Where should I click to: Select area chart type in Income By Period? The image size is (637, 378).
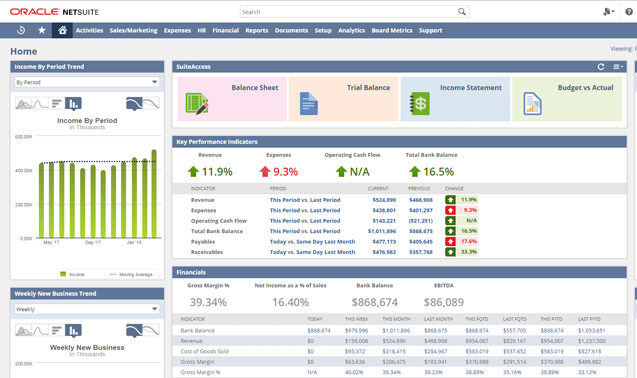coord(23,103)
